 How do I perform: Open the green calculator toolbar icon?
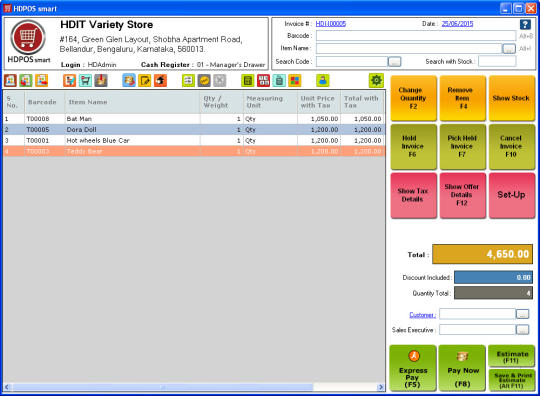click(x=248, y=81)
